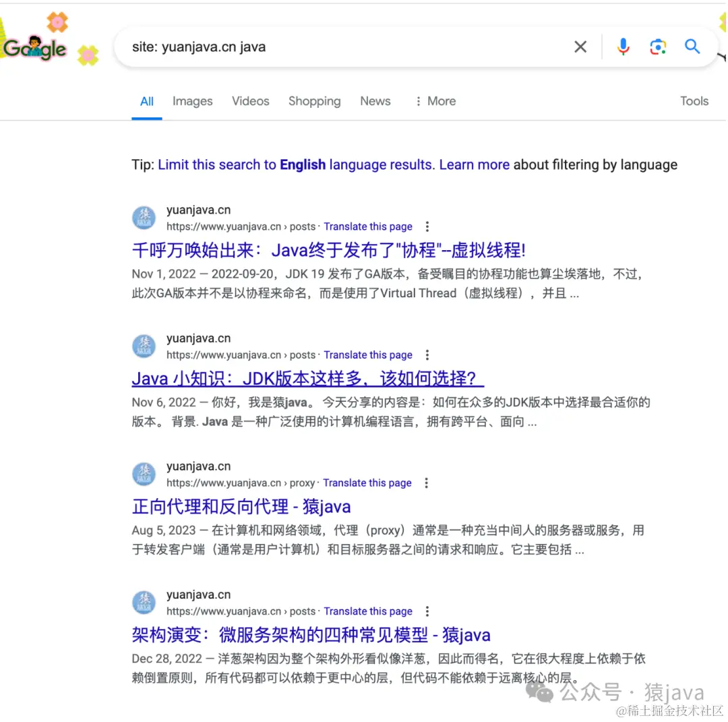The height and width of the screenshot is (722, 728).
Task: Click into the search query field
Action: [344, 47]
